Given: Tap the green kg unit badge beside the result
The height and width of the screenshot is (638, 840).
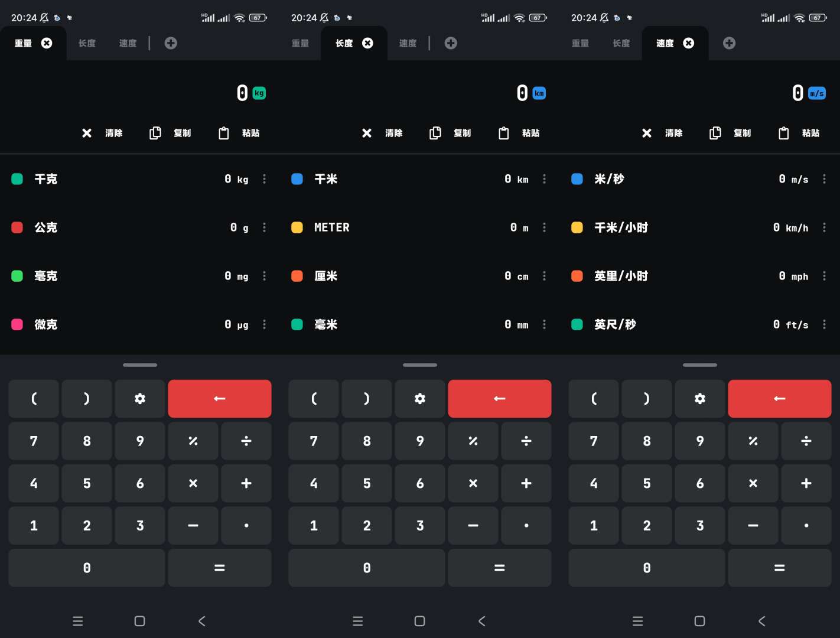Looking at the screenshot, I should (x=259, y=93).
